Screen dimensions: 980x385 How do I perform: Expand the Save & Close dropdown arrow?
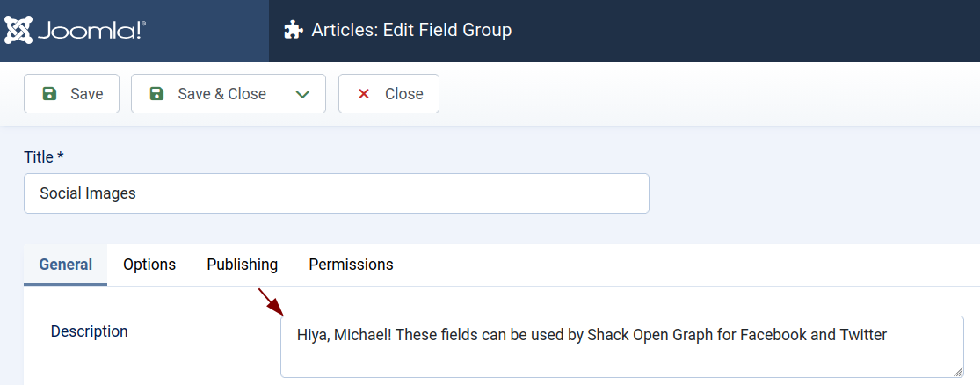point(302,94)
